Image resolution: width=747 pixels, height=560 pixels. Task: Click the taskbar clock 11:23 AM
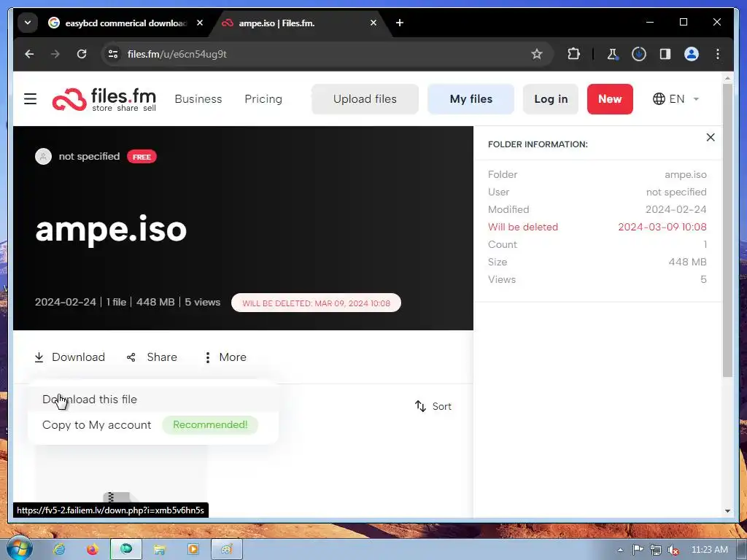(x=709, y=550)
